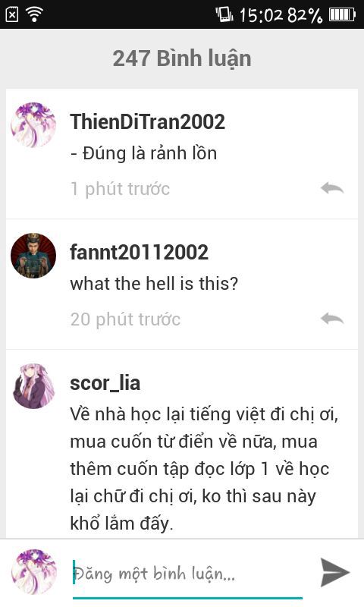364x607 pixels.
Task: Reply to ThienDiTran2002's comment
Action: [x=332, y=188]
